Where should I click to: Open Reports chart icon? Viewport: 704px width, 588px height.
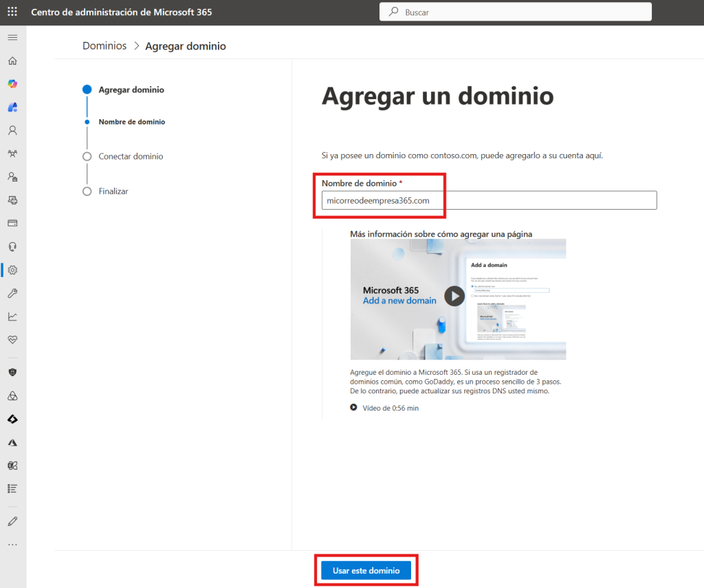(x=12, y=317)
